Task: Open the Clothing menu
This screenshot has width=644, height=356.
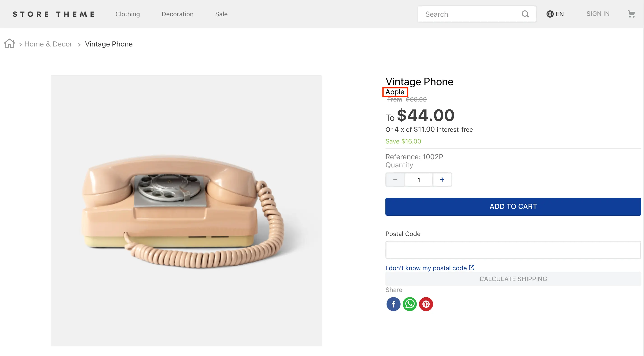Action: (x=127, y=14)
